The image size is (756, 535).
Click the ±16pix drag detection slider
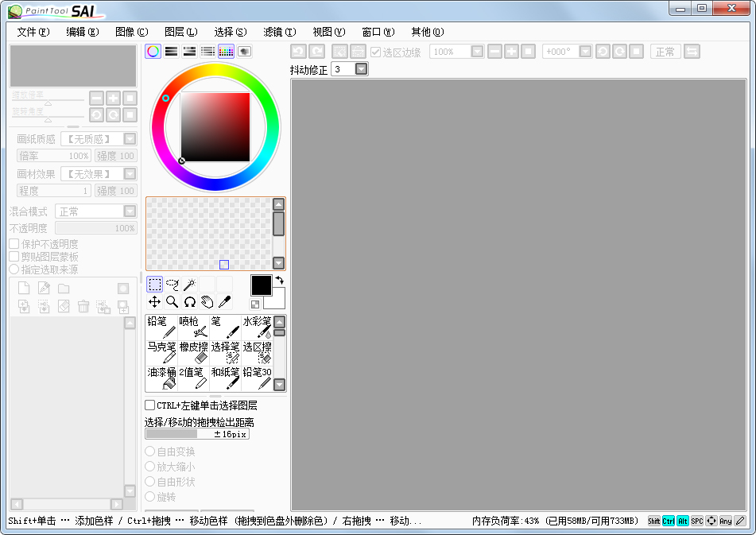(197, 434)
